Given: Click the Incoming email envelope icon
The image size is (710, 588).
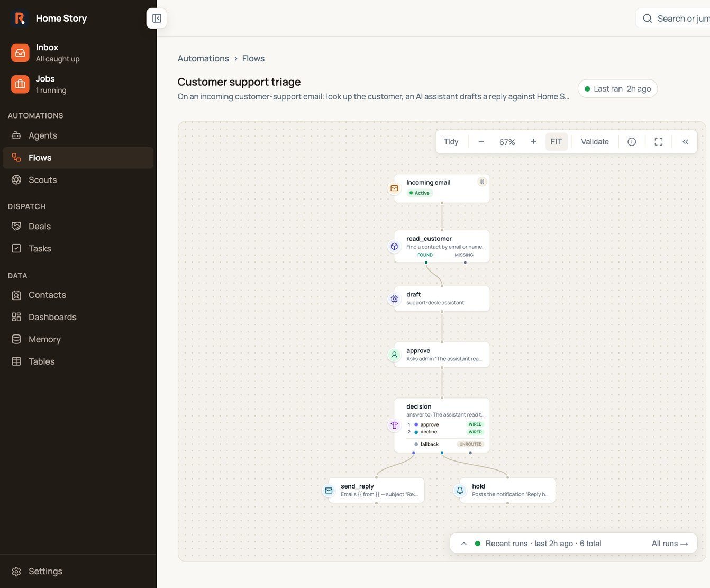Looking at the screenshot, I should [x=394, y=188].
